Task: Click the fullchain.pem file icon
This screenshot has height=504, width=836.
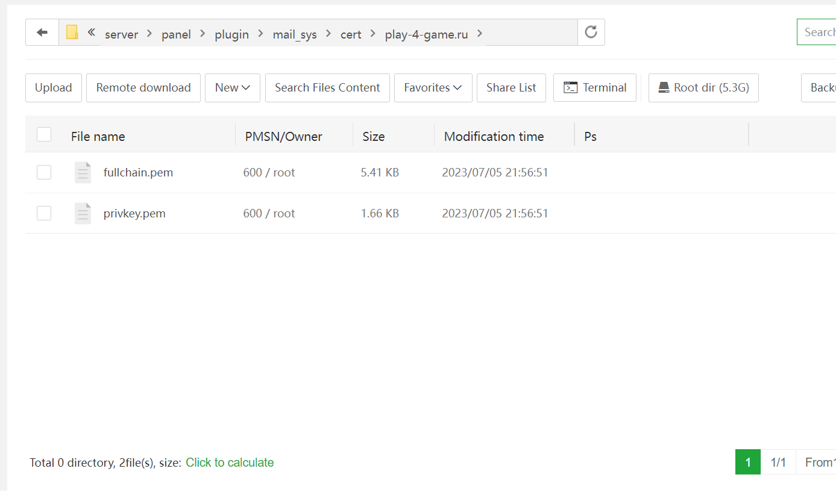Action: [x=83, y=173]
